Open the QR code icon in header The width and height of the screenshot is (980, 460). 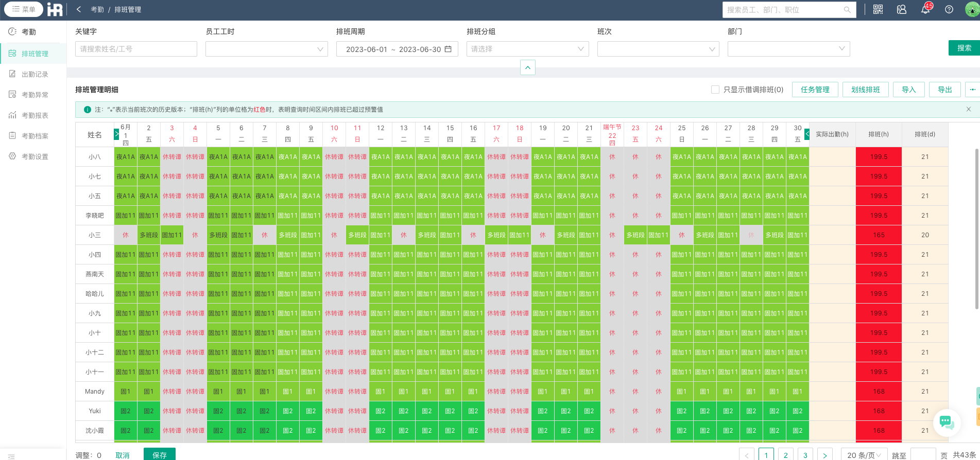(x=878, y=10)
